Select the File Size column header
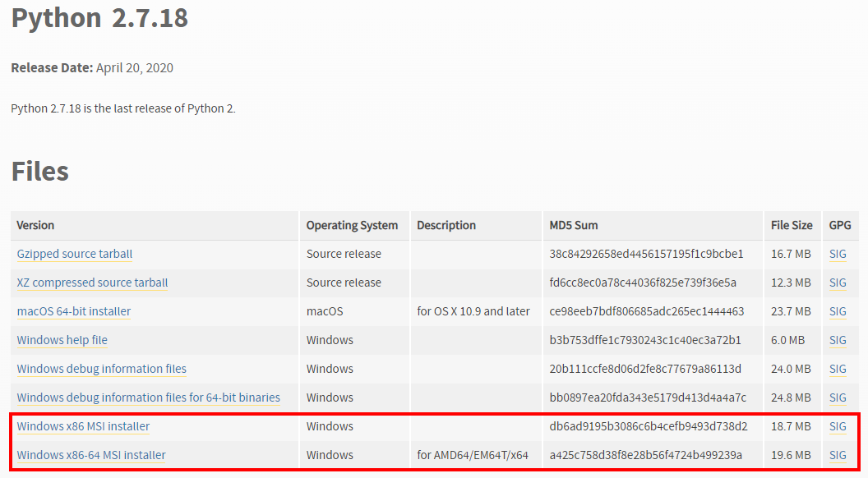Image resolution: width=868 pixels, height=478 pixels. pyautogui.click(x=792, y=225)
